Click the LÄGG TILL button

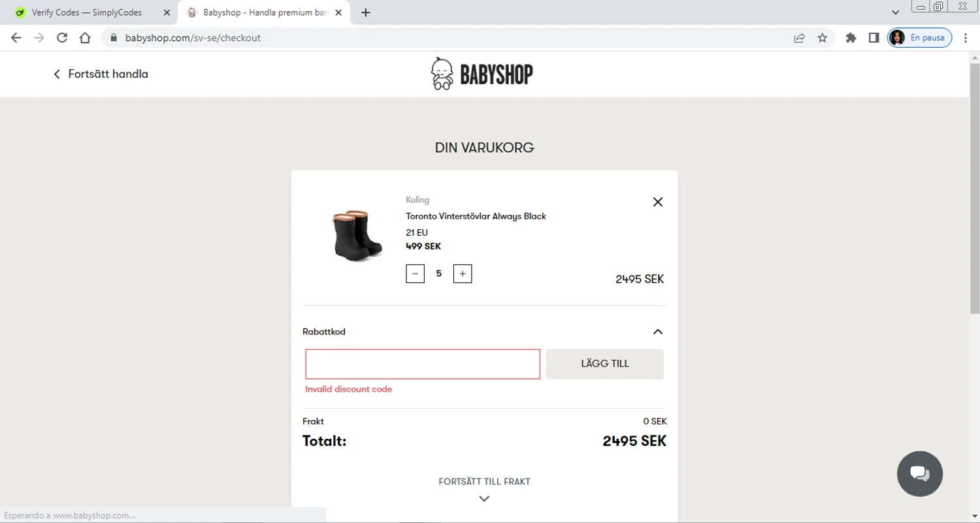[x=605, y=364]
